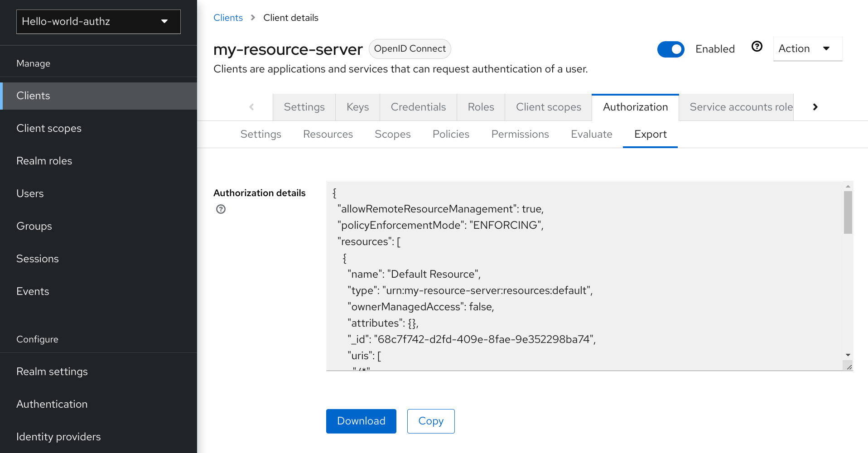Image resolution: width=868 pixels, height=453 pixels.
Task: Copy the authorization details
Action: (430, 421)
